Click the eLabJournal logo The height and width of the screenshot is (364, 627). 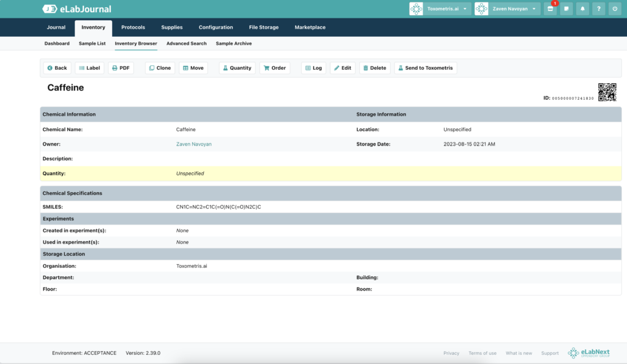click(x=77, y=9)
